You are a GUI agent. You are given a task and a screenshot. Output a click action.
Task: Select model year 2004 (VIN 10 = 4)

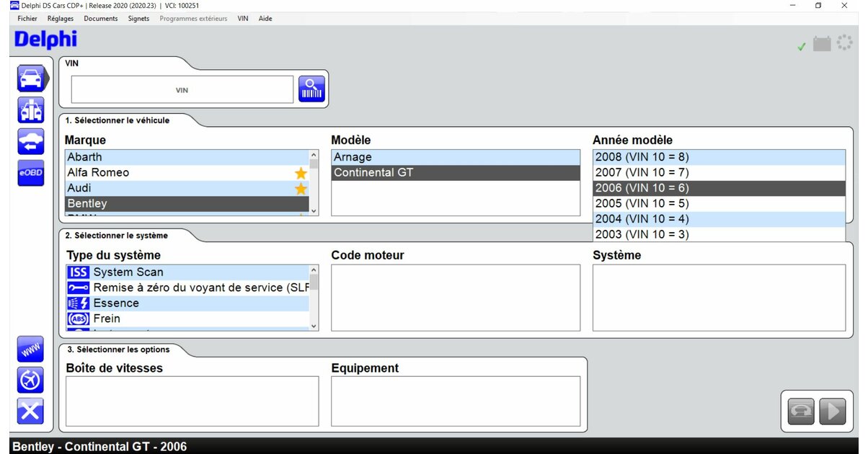pyautogui.click(x=719, y=219)
